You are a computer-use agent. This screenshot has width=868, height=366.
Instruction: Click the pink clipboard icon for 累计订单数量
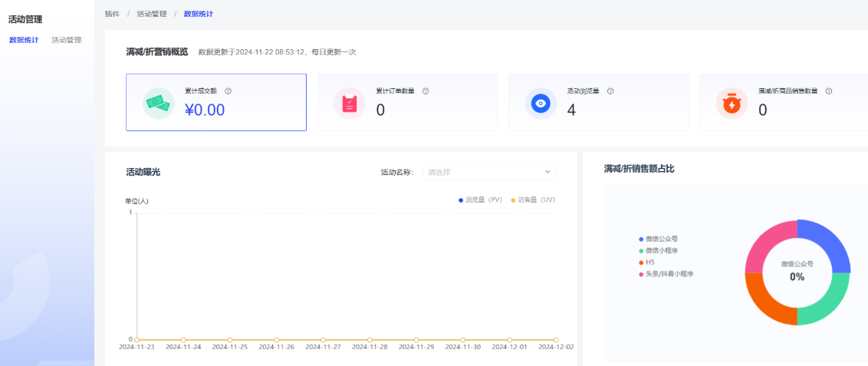[x=350, y=103]
